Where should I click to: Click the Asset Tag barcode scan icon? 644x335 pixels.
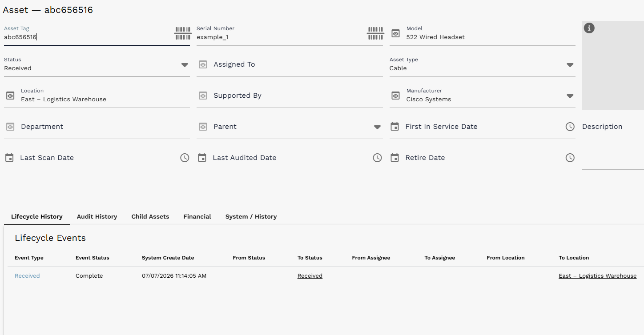click(x=183, y=33)
